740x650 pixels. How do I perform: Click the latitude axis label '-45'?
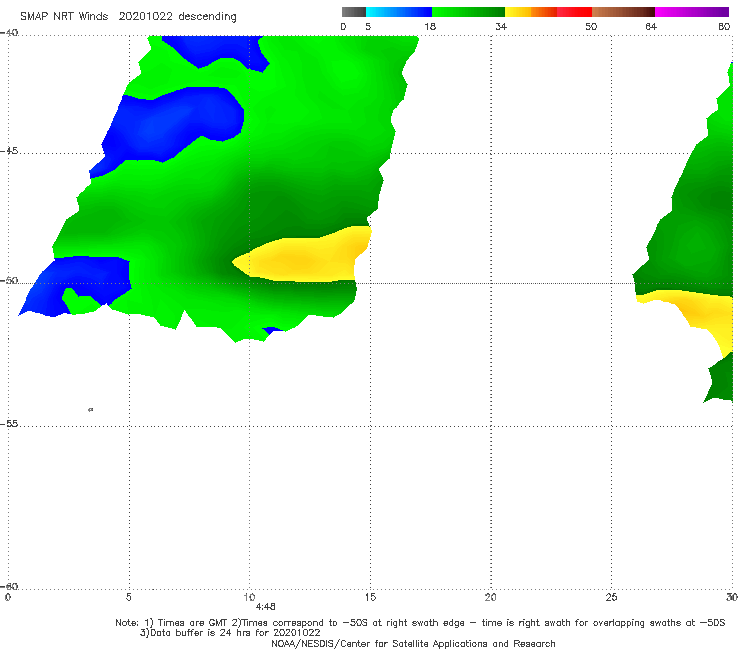click(9, 151)
